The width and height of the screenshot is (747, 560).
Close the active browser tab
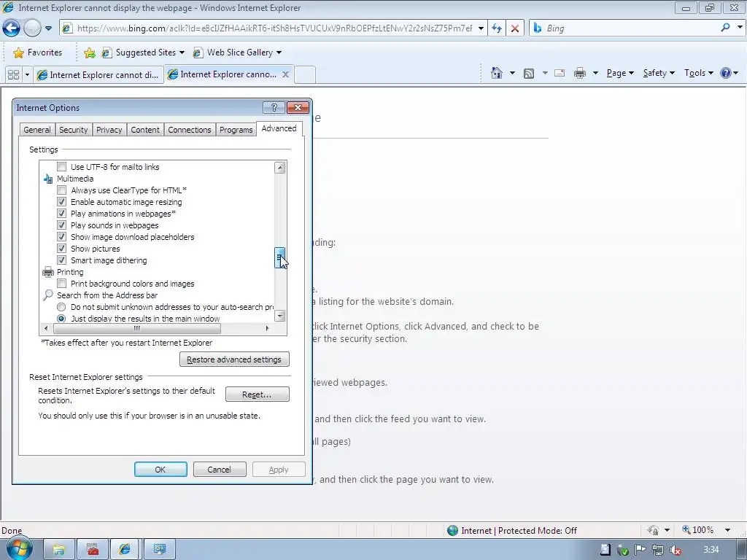(x=285, y=74)
